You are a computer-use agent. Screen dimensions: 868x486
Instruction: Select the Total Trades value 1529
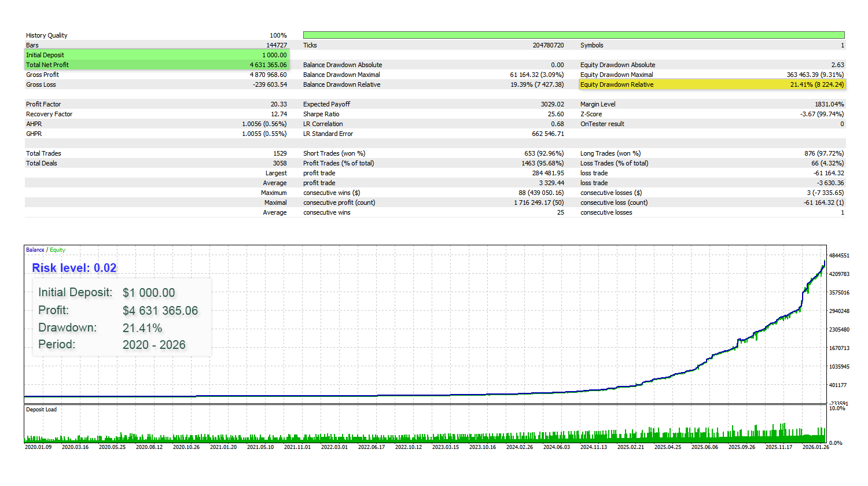[x=279, y=153]
